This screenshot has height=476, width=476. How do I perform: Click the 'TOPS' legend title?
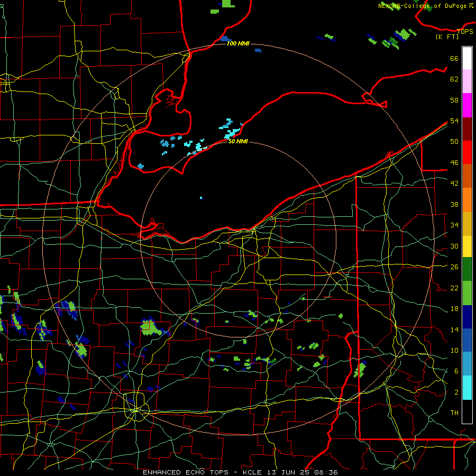(465, 31)
